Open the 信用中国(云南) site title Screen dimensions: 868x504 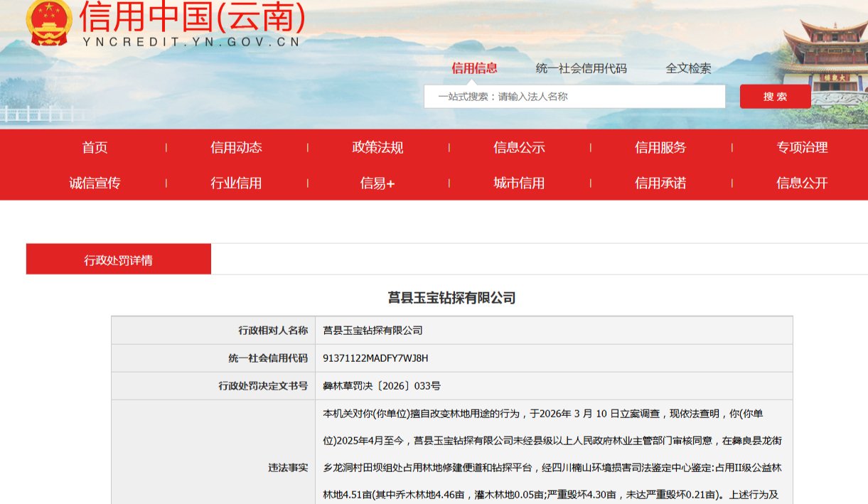192,16
